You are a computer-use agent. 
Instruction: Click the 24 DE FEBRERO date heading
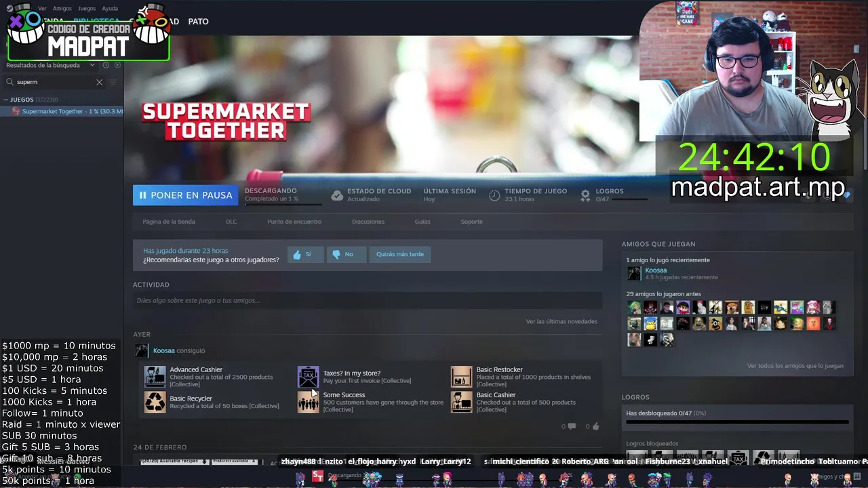160,447
